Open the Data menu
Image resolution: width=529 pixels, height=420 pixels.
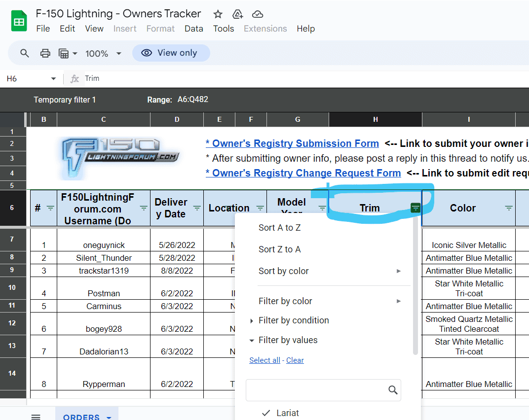[x=193, y=29]
